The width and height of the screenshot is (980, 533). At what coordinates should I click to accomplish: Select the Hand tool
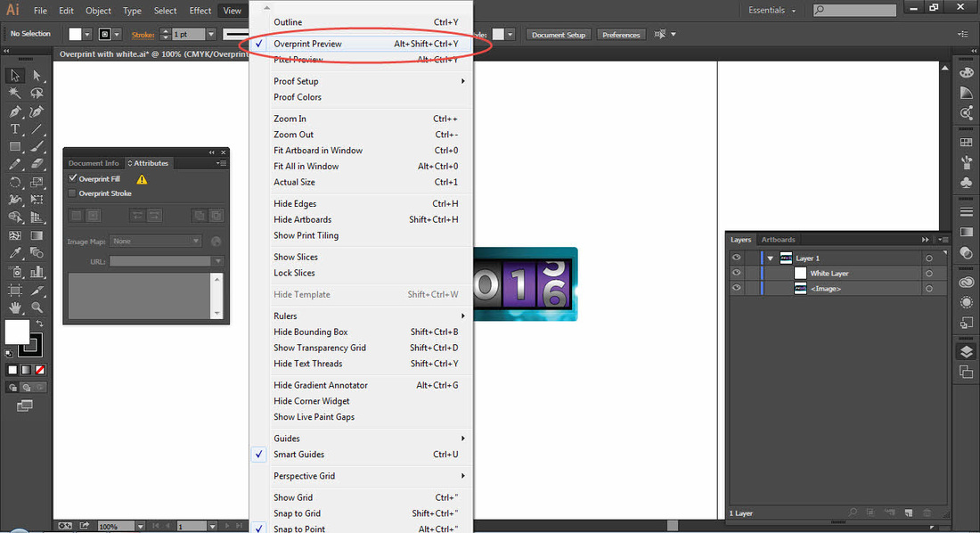pyautogui.click(x=14, y=307)
